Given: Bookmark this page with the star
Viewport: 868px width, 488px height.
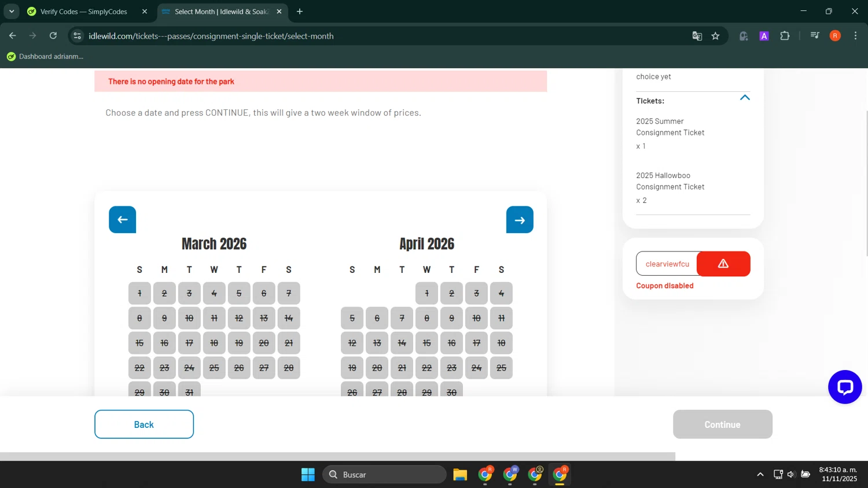Looking at the screenshot, I should pyautogui.click(x=716, y=36).
